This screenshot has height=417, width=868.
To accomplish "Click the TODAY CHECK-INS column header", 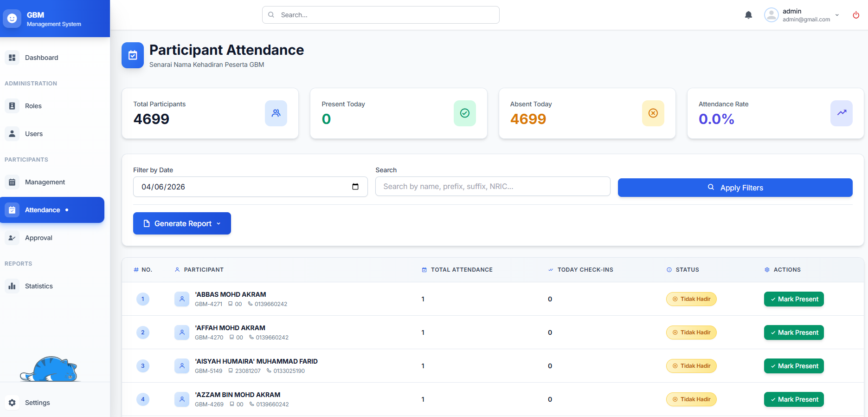I will (580, 270).
